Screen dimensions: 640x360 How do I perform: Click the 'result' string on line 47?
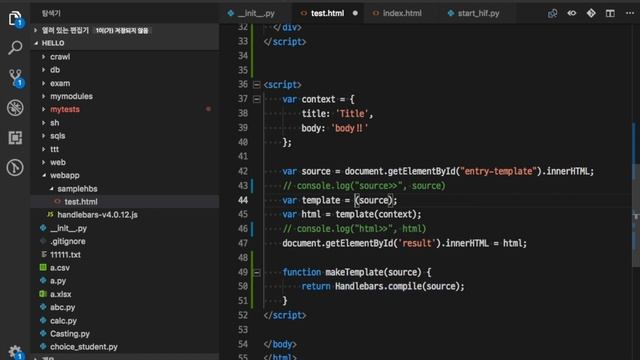pyautogui.click(x=417, y=243)
